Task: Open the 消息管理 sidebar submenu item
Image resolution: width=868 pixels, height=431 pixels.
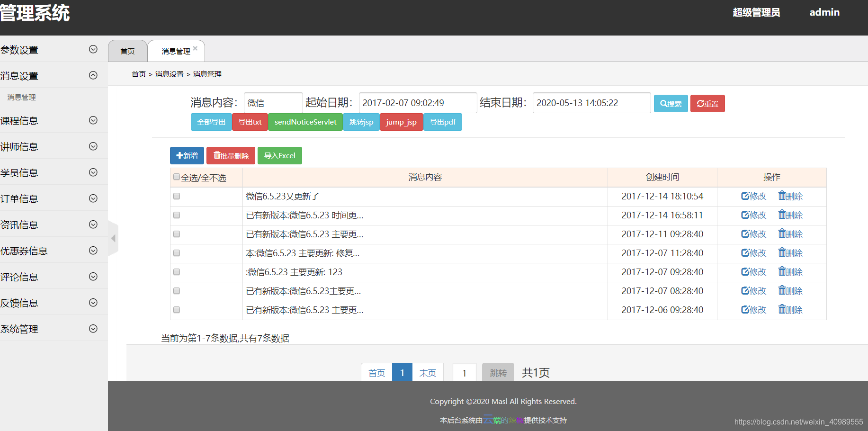Action: coord(21,97)
